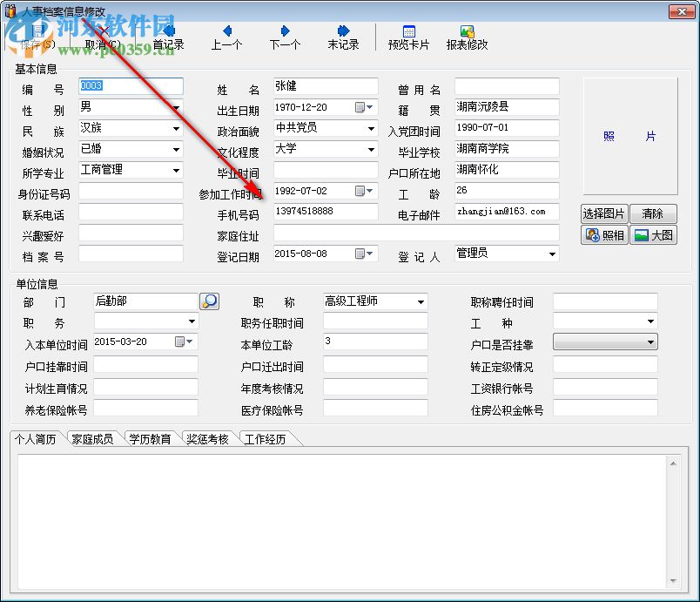Click the 工龄 field showing 26
Screen dimensions: 700x602
507,191
